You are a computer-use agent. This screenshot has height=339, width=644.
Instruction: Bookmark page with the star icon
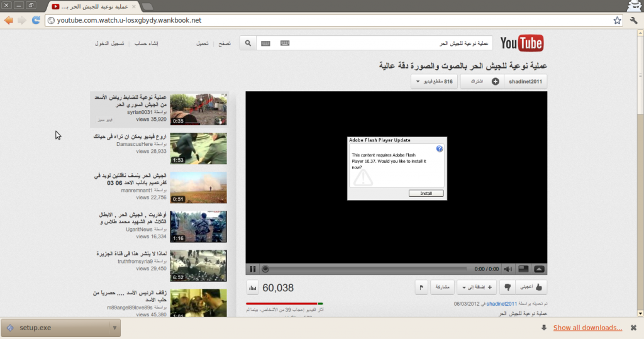click(617, 20)
